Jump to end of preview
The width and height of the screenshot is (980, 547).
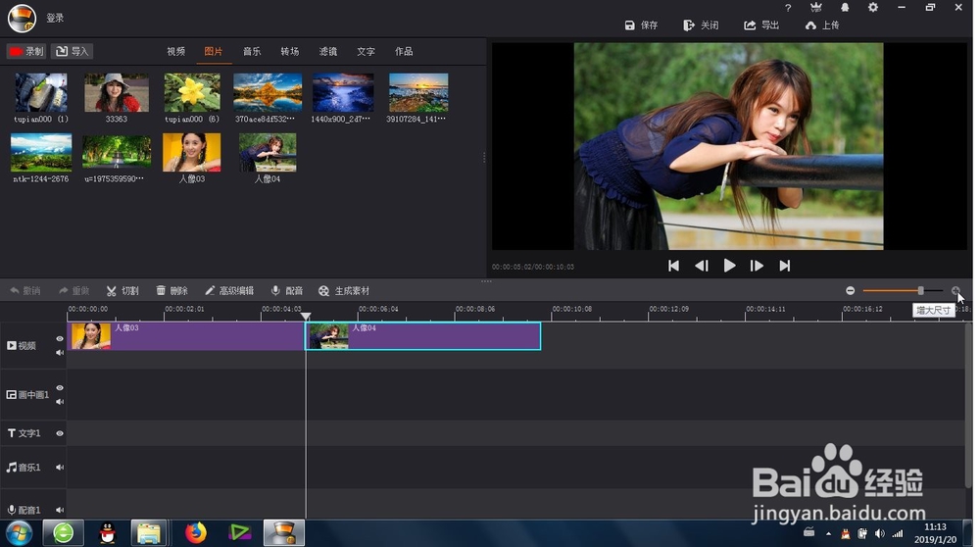(784, 266)
